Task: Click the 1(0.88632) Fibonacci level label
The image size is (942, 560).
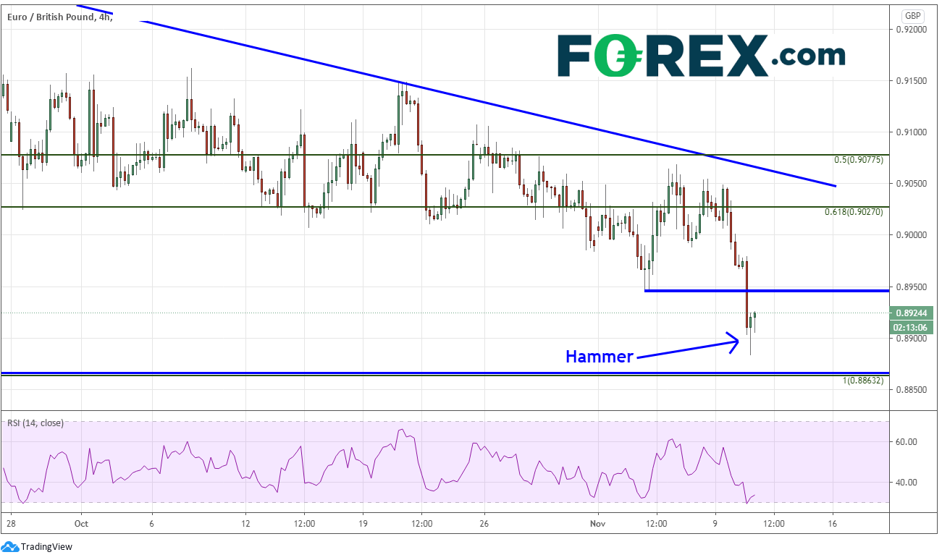Action: pyautogui.click(x=862, y=380)
